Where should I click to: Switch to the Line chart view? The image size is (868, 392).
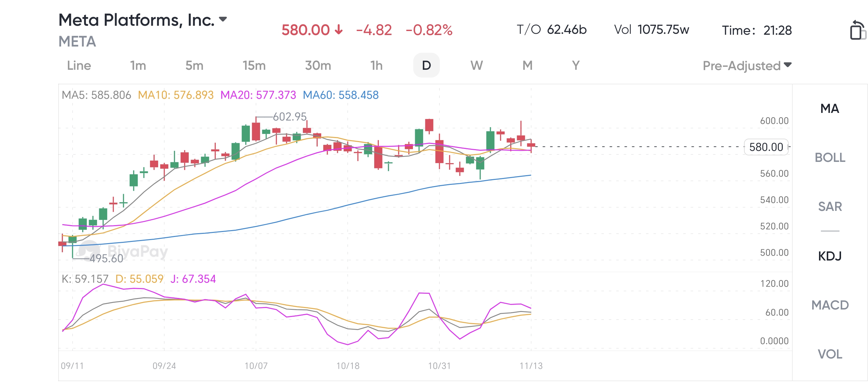tap(79, 65)
